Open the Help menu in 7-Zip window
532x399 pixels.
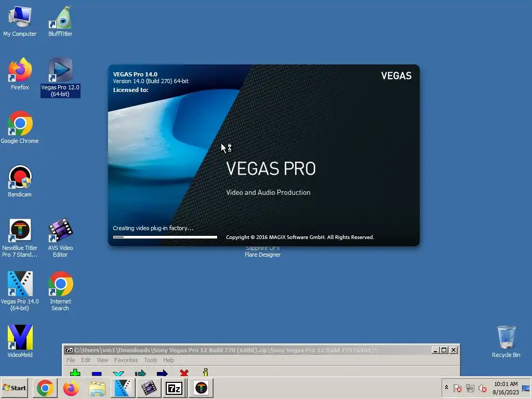click(168, 360)
